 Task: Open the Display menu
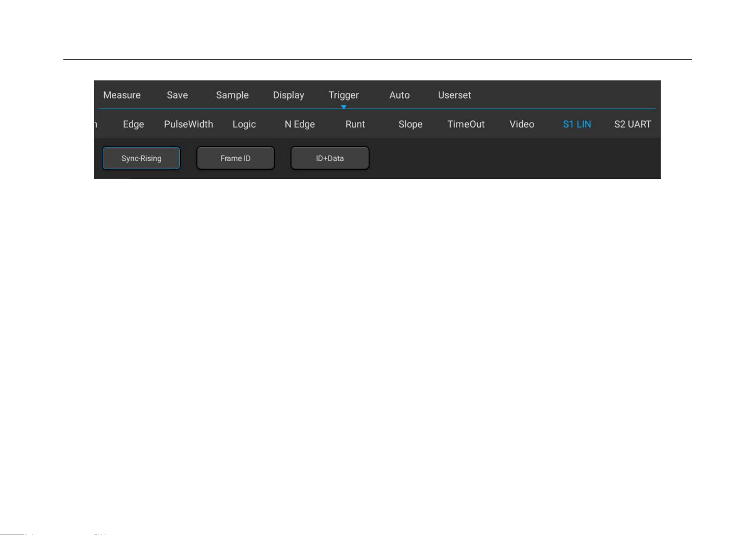pos(288,95)
